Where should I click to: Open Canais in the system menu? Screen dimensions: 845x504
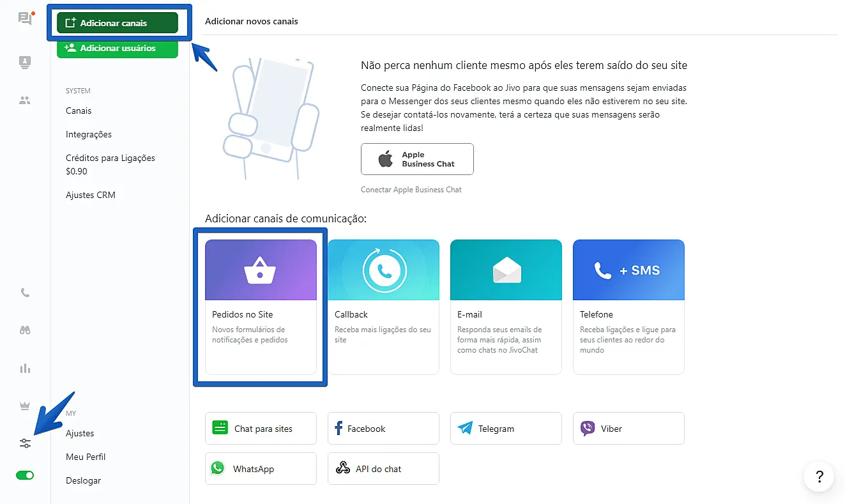point(79,111)
